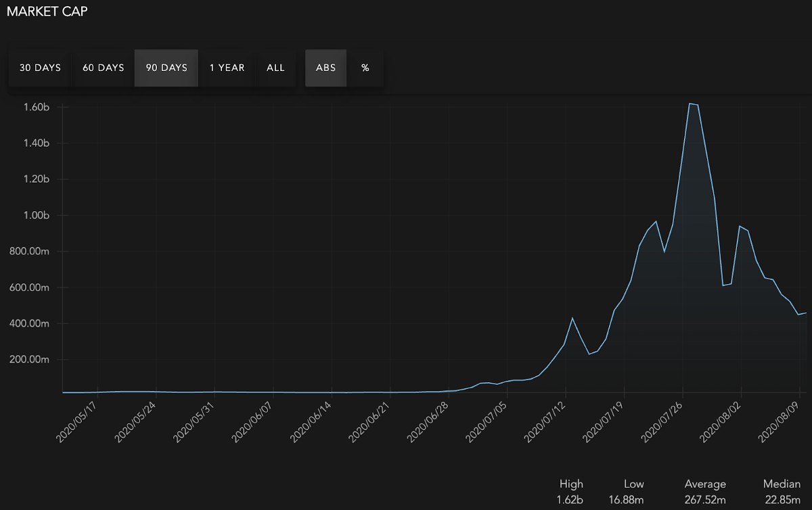Click the chart peak near 1.60b
Image resolution: width=812 pixels, height=510 pixels.
pyautogui.click(x=690, y=103)
